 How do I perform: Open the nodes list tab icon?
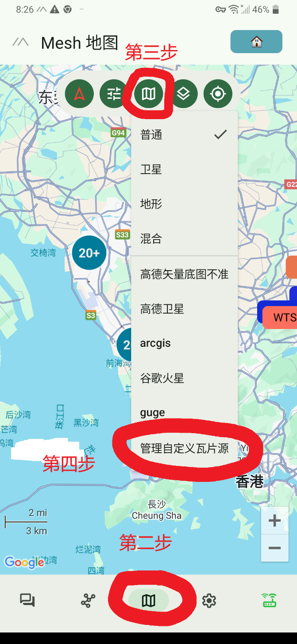(x=88, y=601)
